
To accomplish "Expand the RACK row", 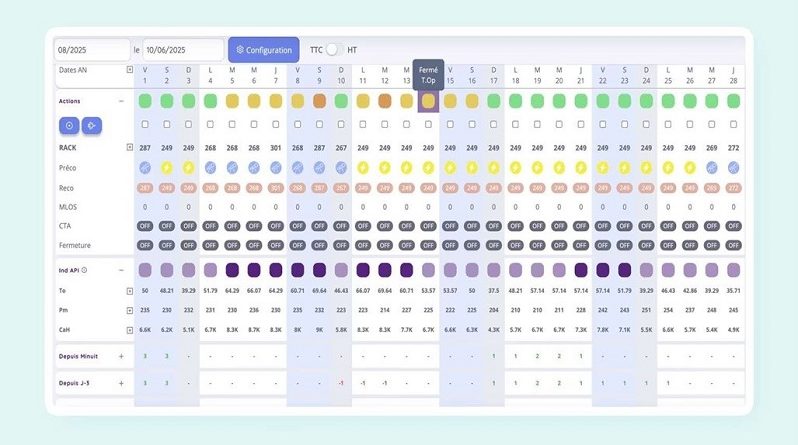I will coord(129,148).
